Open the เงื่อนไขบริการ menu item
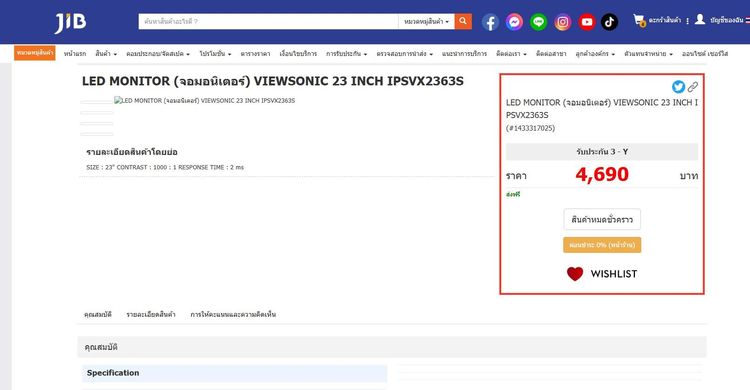This screenshot has width=750, height=390. point(298,54)
